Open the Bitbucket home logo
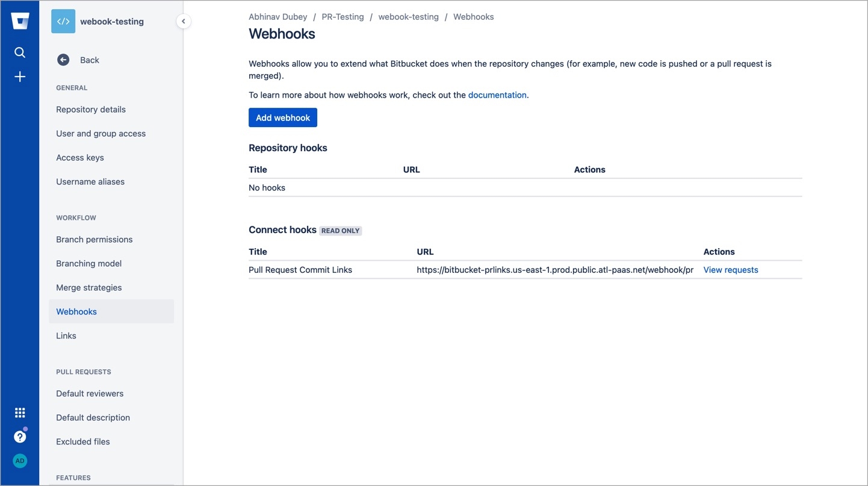 [x=20, y=22]
